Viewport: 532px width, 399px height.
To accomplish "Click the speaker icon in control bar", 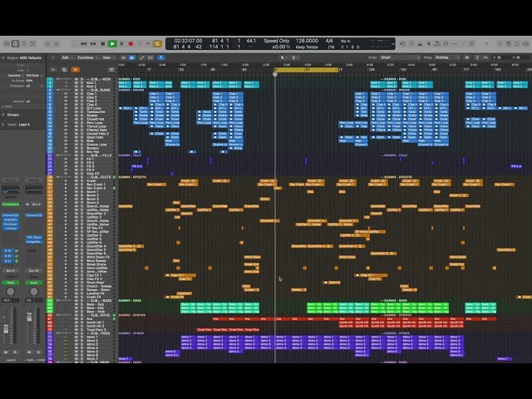I will (x=429, y=44).
